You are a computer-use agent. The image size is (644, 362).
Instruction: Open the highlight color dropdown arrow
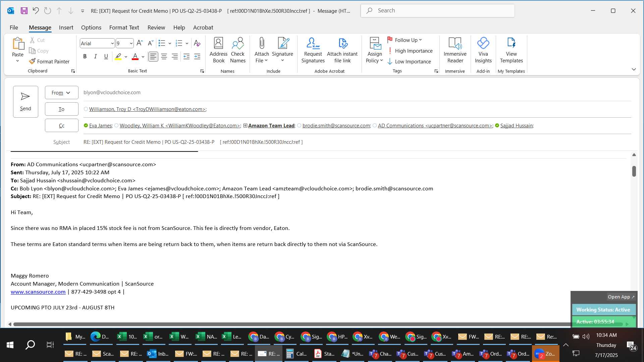pos(126,57)
